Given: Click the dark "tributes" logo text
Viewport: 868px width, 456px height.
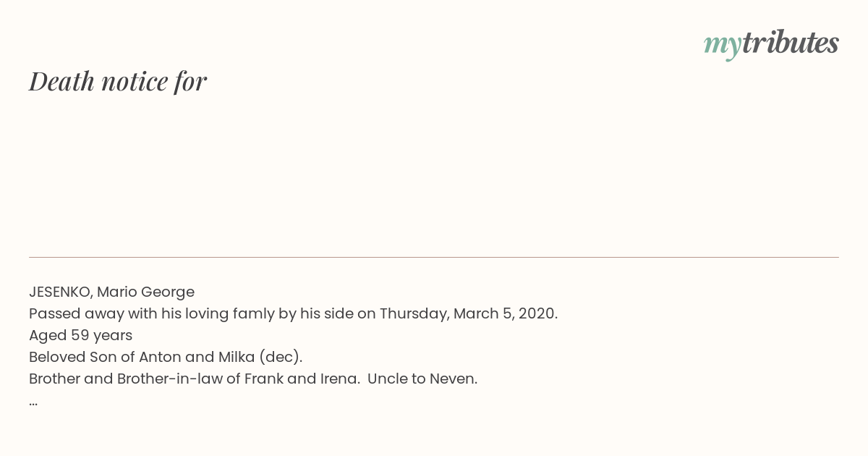Looking at the screenshot, I should click(790, 43).
